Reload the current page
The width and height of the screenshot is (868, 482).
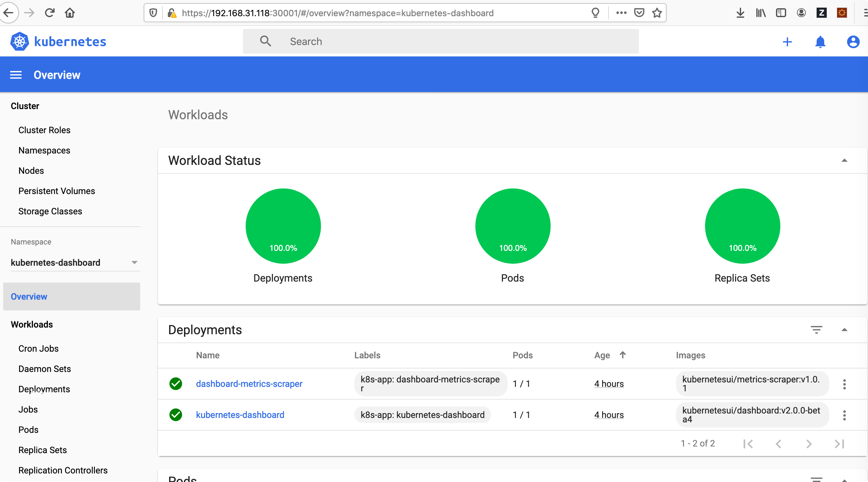(49, 13)
